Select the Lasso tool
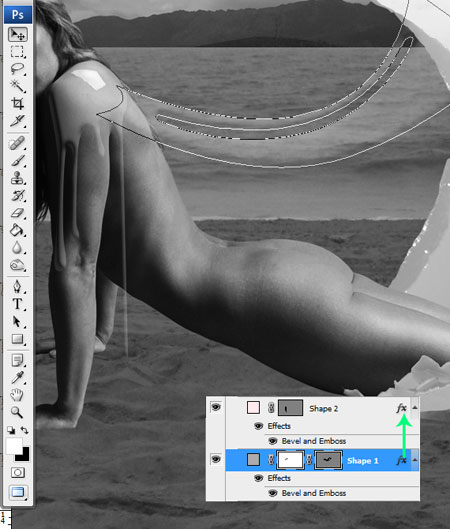The image size is (450, 529). [x=18, y=69]
